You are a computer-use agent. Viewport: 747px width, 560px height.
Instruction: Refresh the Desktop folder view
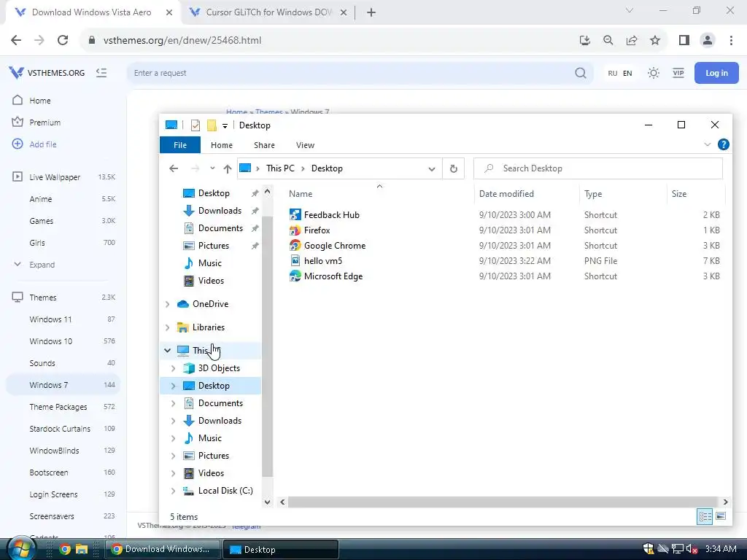(454, 168)
